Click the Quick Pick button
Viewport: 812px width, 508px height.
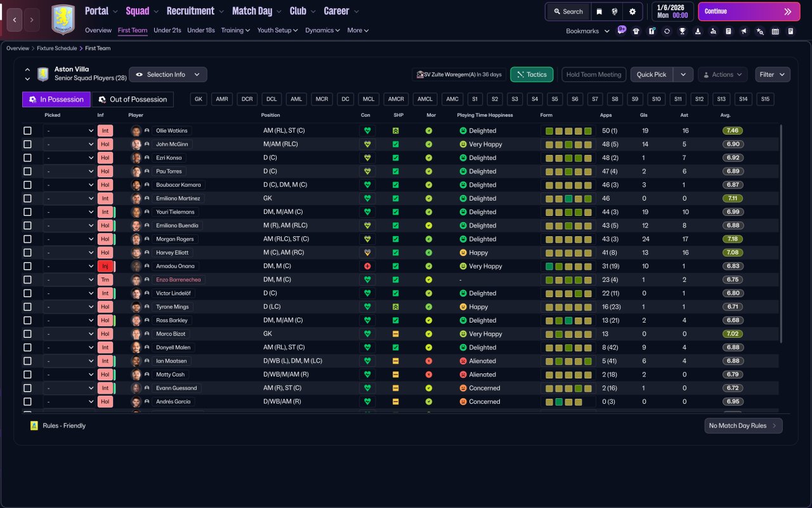click(x=652, y=74)
